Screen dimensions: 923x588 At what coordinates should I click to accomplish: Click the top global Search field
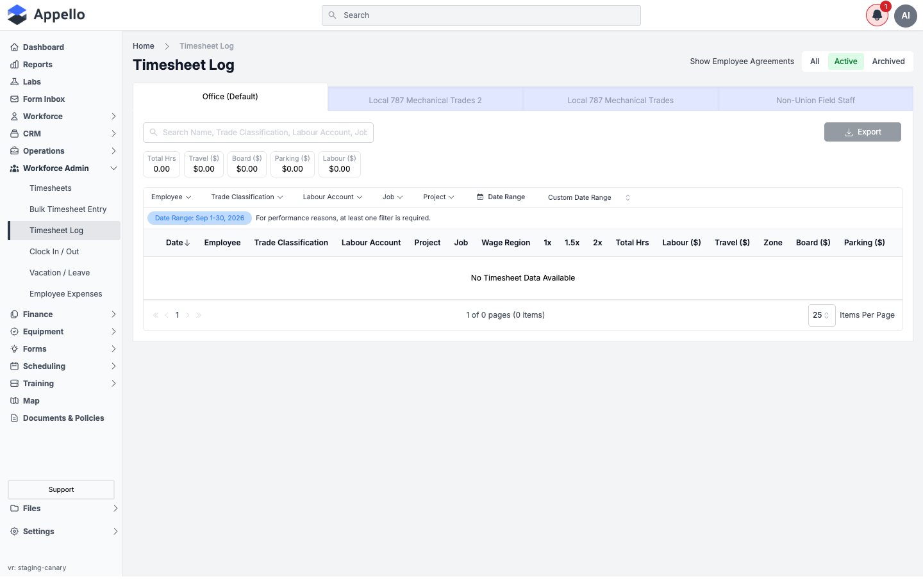coord(481,15)
